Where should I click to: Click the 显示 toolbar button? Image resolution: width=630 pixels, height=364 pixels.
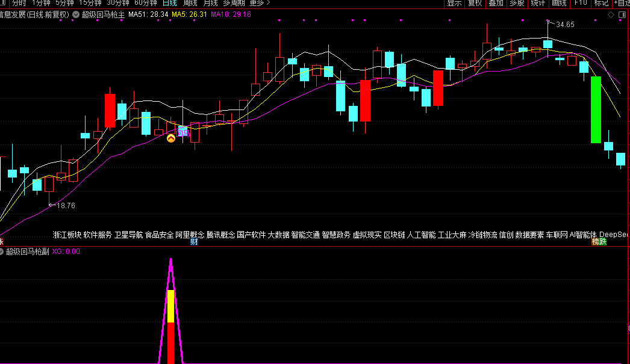click(x=454, y=3)
